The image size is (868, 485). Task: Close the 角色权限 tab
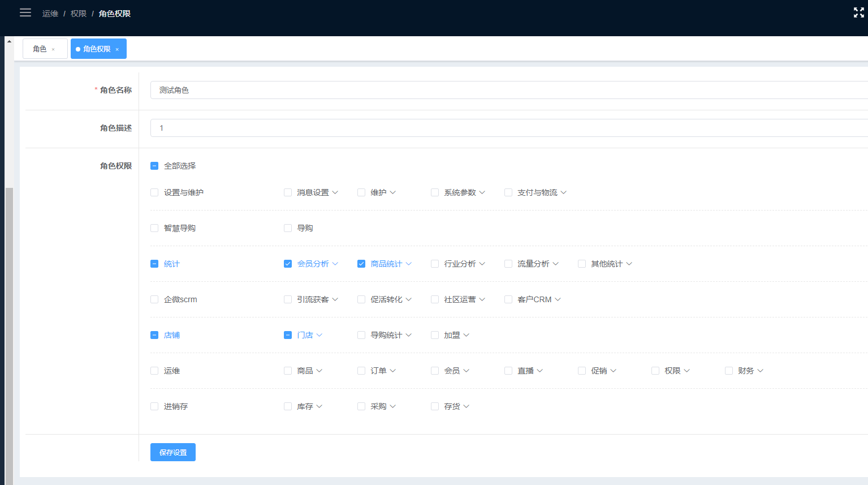[117, 49]
